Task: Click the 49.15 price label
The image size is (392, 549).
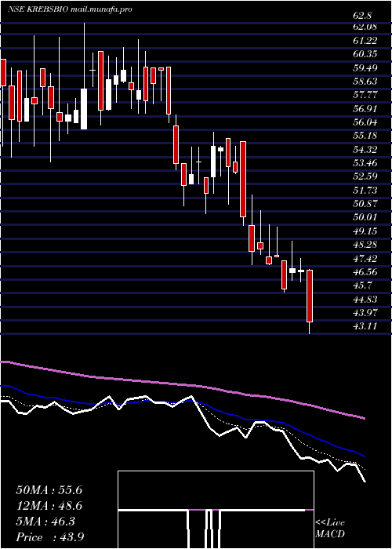Action: (365, 231)
